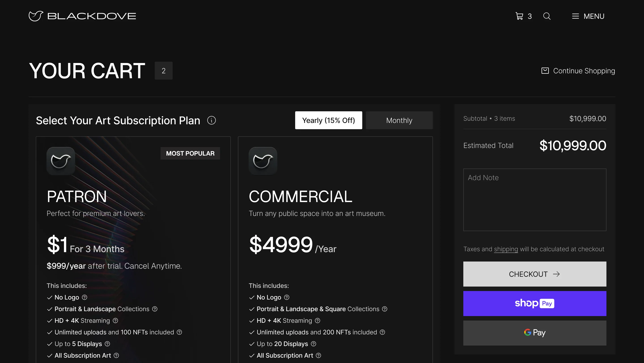Switch to Monthly billing

399,120
